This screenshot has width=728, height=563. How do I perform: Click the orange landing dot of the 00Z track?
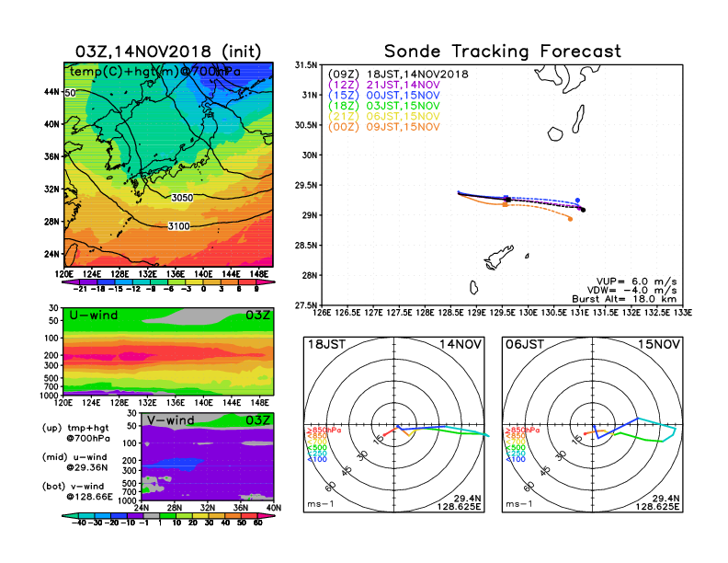(x=571, y=219)
